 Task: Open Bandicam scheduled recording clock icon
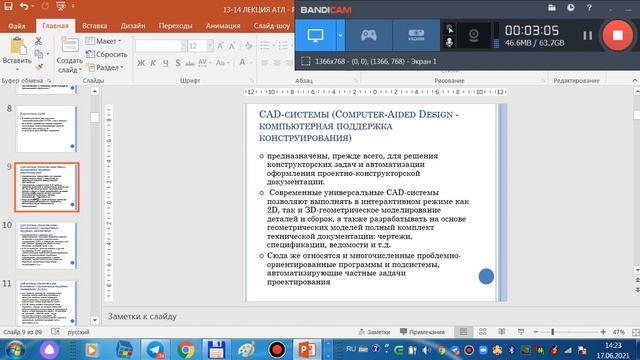(x=571, y=8)
